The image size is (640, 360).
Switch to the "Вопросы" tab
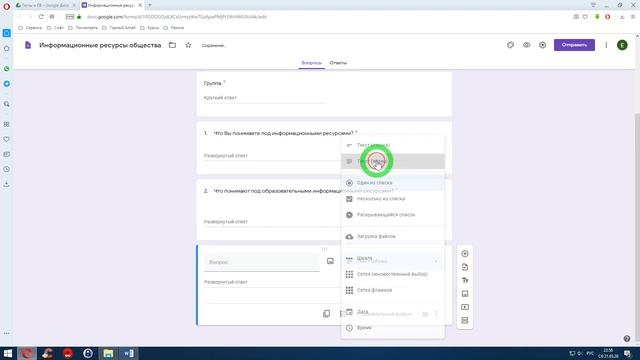click(311, 63)
